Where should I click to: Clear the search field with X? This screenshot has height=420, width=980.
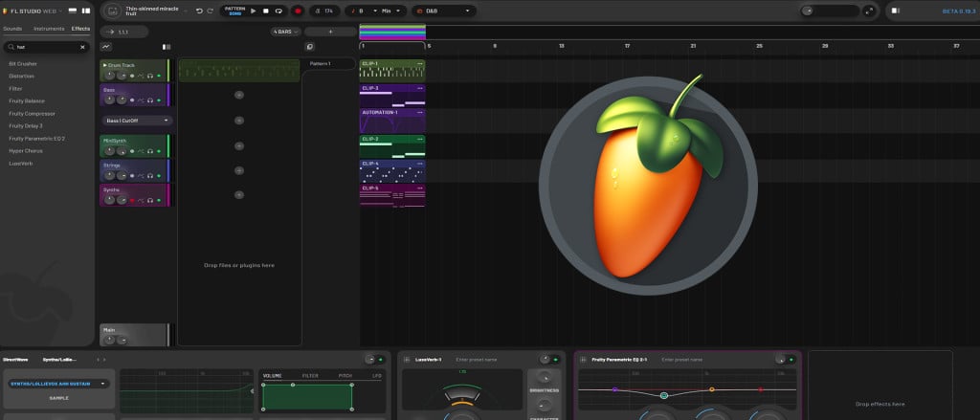(x=82, y=46)
